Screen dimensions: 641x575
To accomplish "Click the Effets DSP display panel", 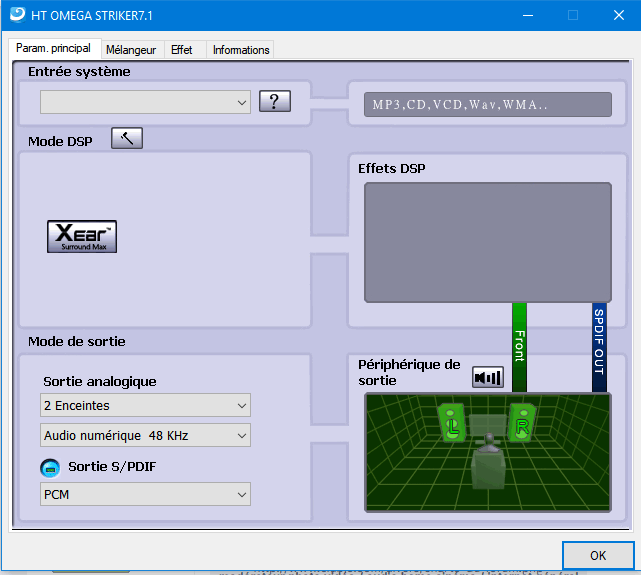I will [x=488, y=242].
